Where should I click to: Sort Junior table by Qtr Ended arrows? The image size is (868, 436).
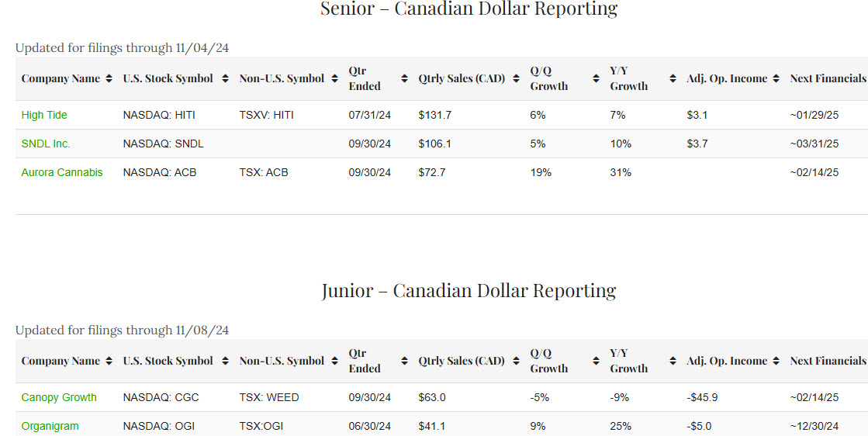[x=404, y=361]
